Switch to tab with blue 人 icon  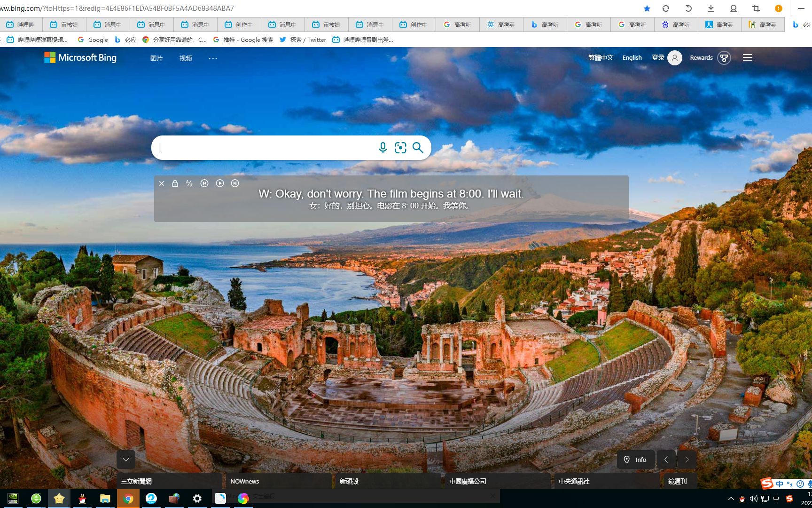[x=720, y=24]
